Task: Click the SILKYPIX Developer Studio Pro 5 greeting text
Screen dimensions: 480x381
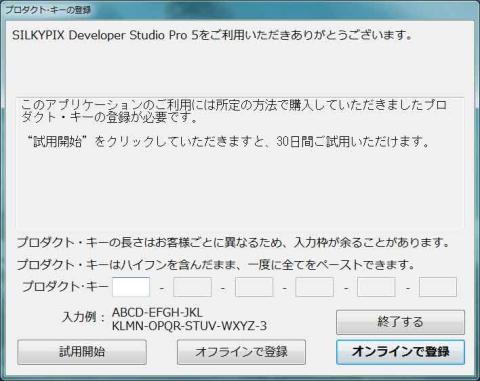Action: (x=212, y=35)
